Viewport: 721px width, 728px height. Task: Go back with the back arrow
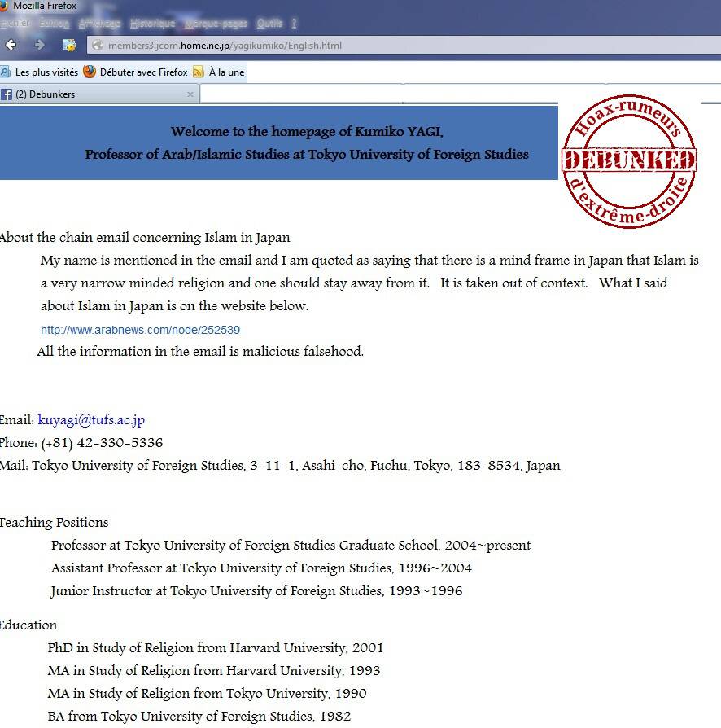tap(11, 45)
